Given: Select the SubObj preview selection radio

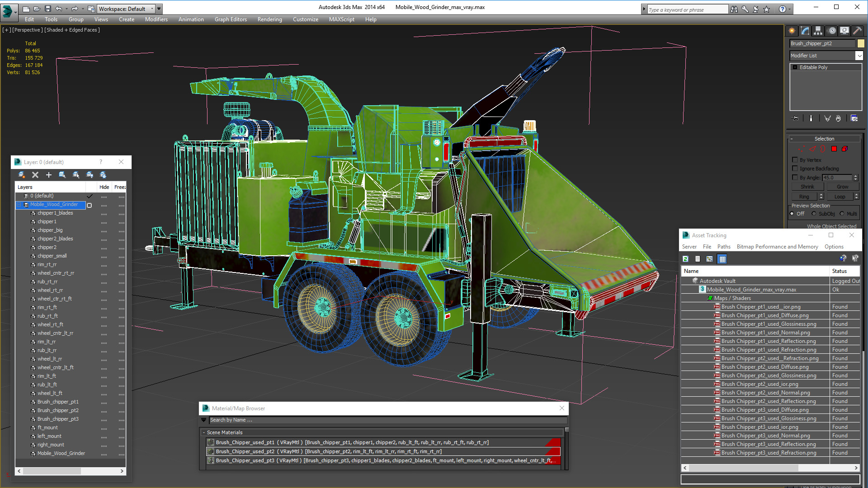Looking at the screenshot, I should pyautogui.click(x=814, y=214).
